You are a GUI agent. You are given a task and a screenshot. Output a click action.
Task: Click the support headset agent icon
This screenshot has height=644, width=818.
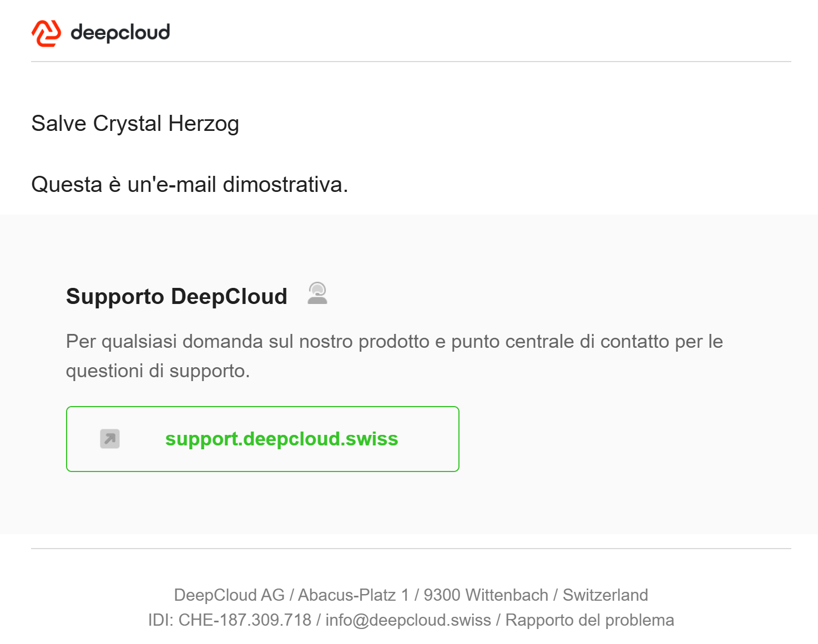point(317,293)
